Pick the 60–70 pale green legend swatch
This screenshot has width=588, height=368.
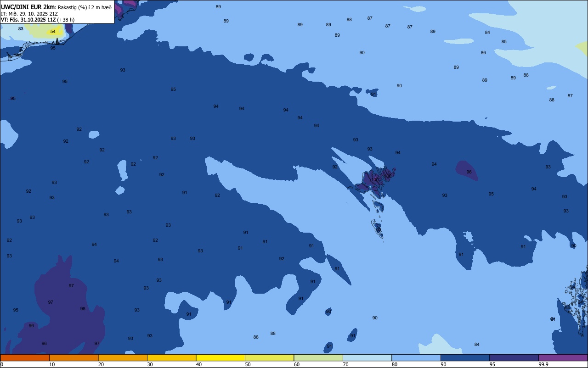[318, 357]
